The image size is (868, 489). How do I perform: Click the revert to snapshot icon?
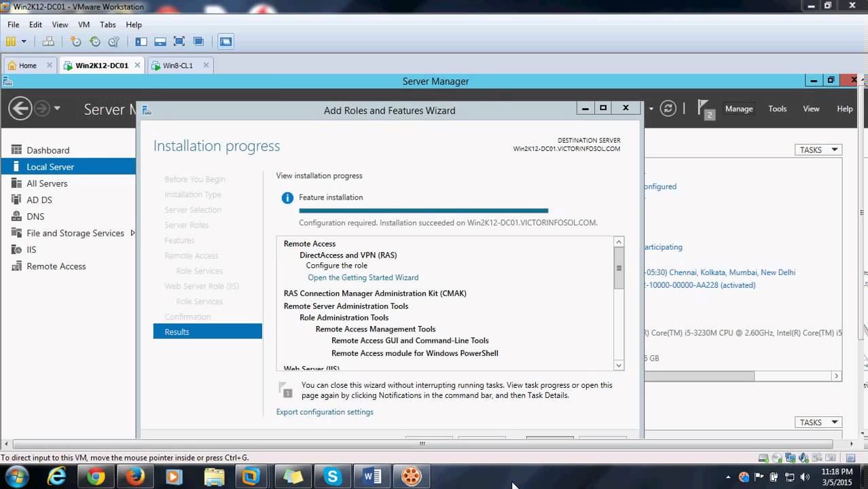click(x=94, y=41)
